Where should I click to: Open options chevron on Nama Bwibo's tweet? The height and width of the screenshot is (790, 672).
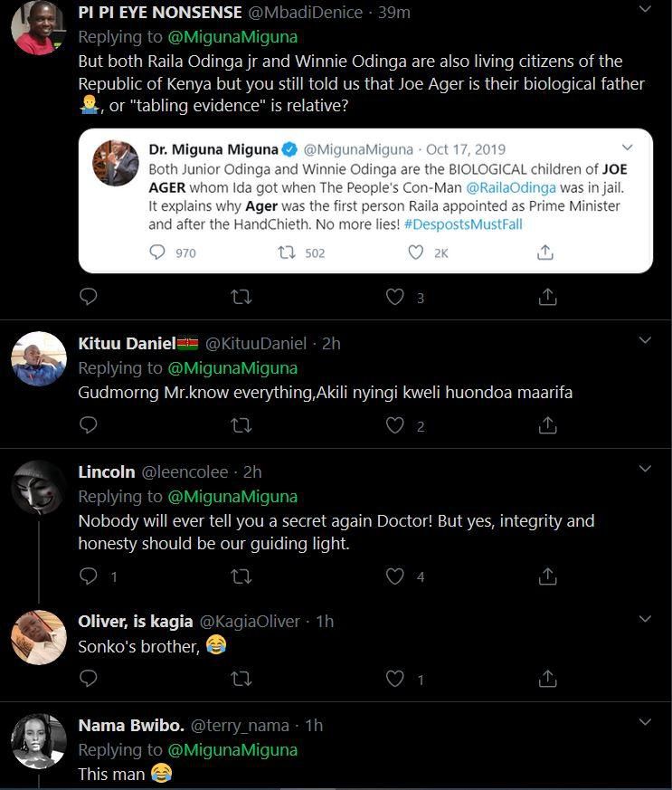pos(645,723)
